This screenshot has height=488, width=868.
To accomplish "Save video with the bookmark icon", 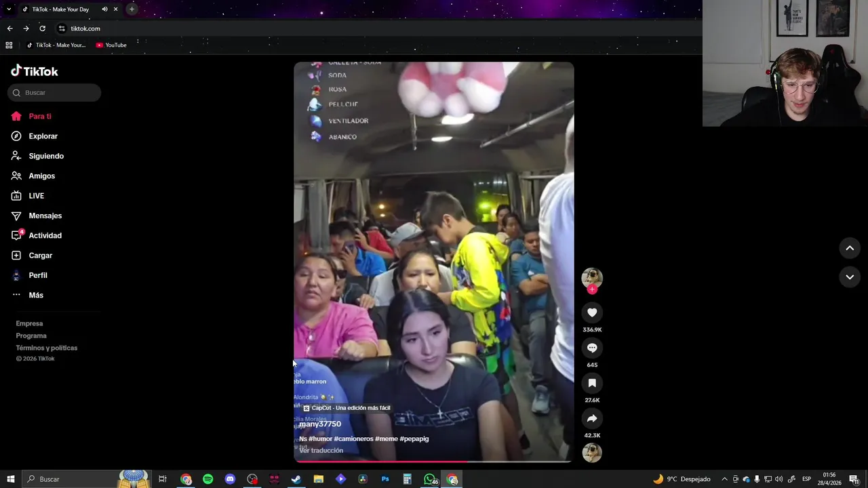I will tap(592, 383).
